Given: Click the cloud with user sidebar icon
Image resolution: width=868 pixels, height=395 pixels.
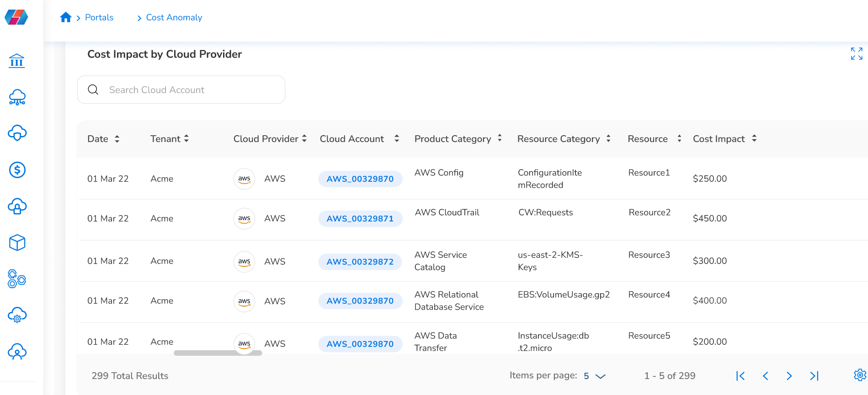Looking at the screenshot, I should pyautogui.click(x=17, y=352).
